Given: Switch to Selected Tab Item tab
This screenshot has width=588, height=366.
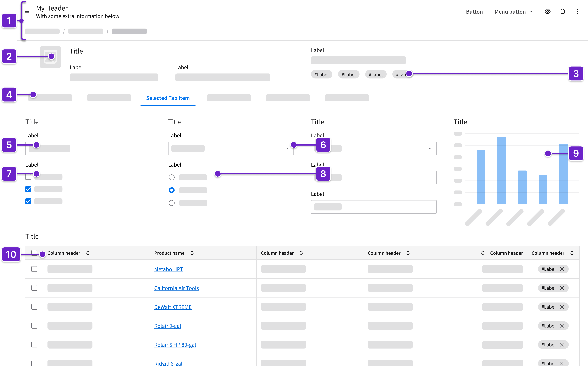Looking at the screenshot, I should pos(168,98).
